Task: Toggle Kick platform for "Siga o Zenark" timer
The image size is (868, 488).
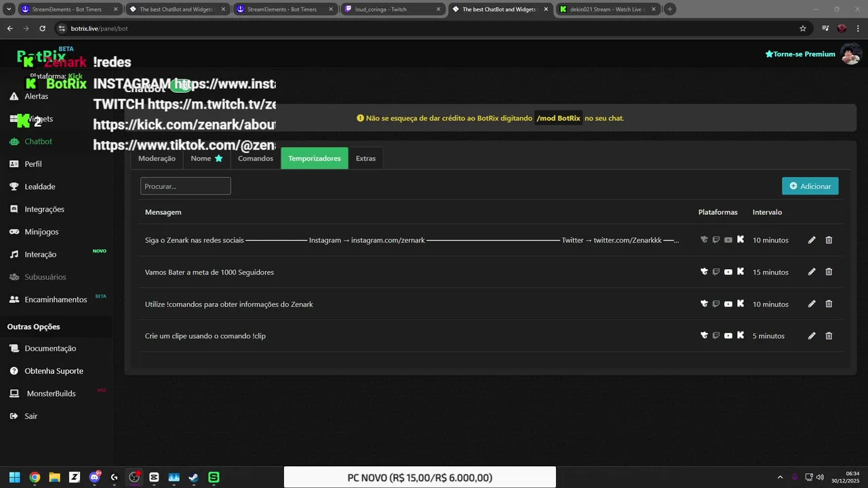Action: click(741, 239)
